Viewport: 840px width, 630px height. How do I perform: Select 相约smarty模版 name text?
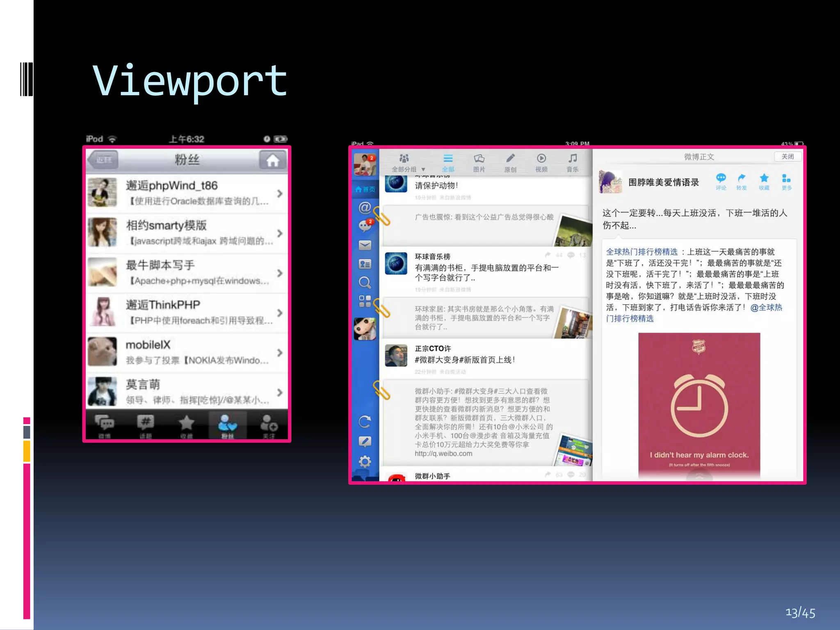point(166,225)
